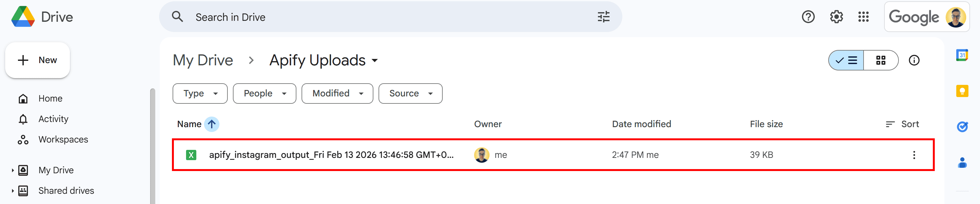Click the New button
Image resolution: width=980 pixels, height=204 pixels.
tap(38, 61)
